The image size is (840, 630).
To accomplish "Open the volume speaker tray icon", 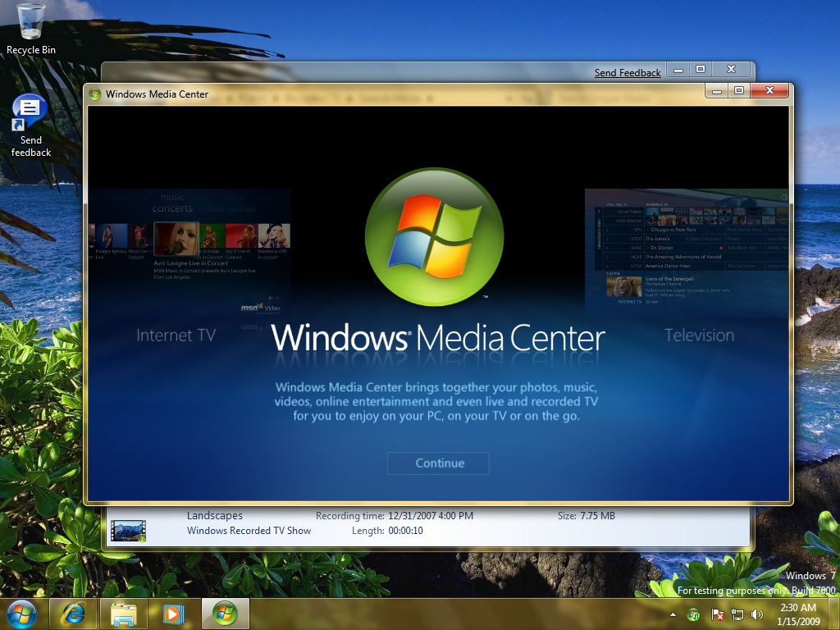I will tap(756, 614).
